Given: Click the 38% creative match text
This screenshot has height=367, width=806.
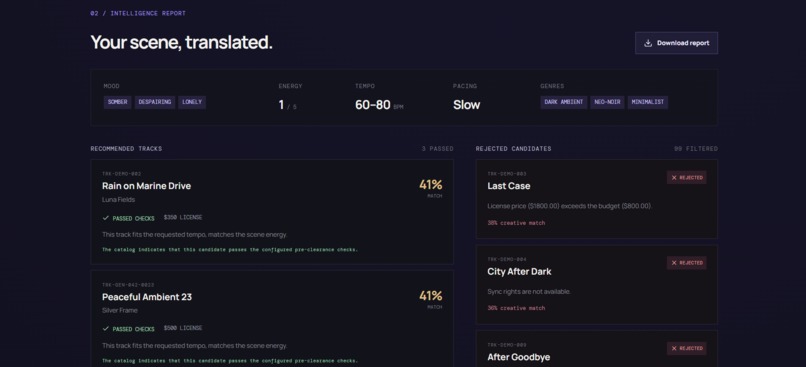Looking at the screenshot, I should 516,223.
